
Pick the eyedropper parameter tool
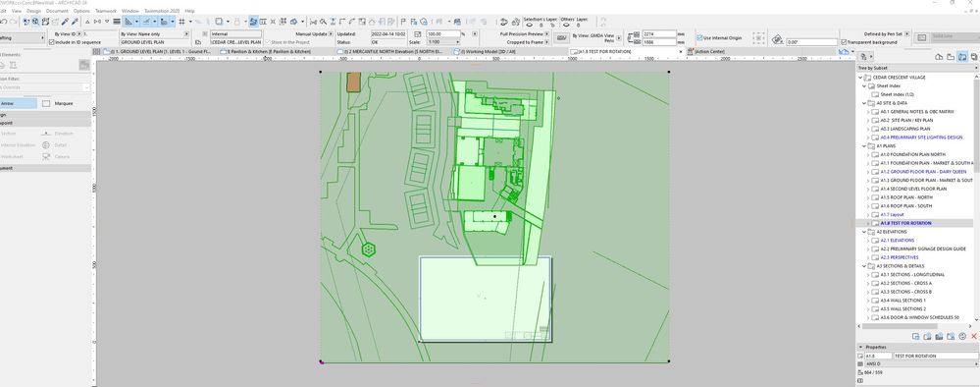pyautogui.click(x=65, y=21)
